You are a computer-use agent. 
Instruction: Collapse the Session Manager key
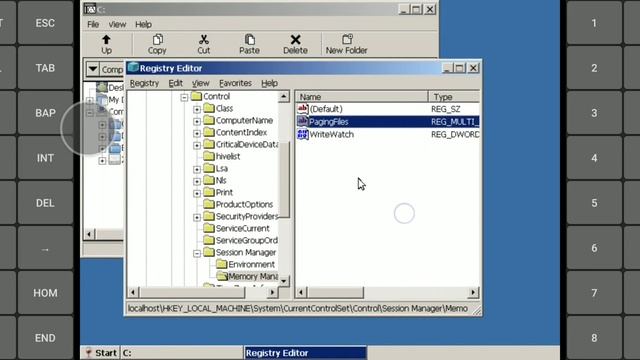(197, 253)
